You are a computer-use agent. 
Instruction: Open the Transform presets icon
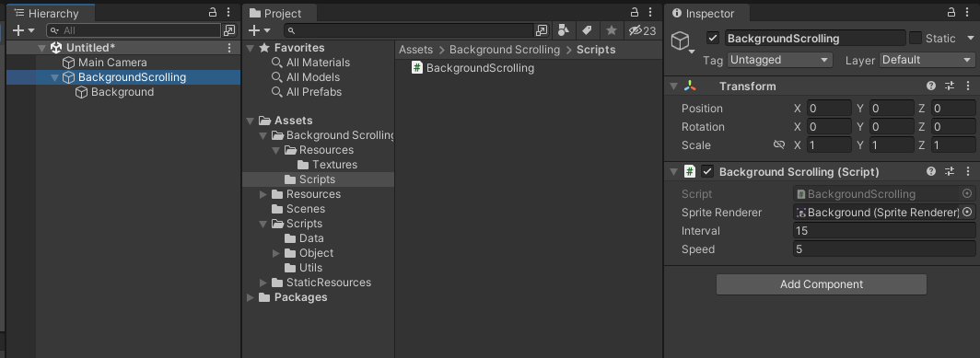coord(950,87)
